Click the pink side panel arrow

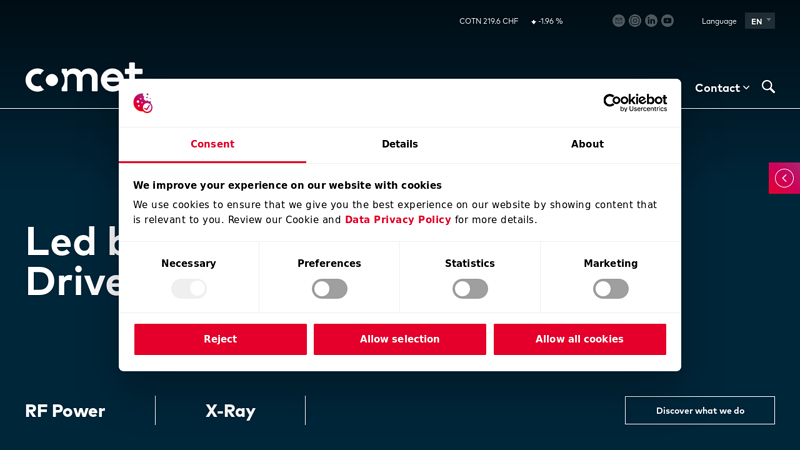coord(784,178)
